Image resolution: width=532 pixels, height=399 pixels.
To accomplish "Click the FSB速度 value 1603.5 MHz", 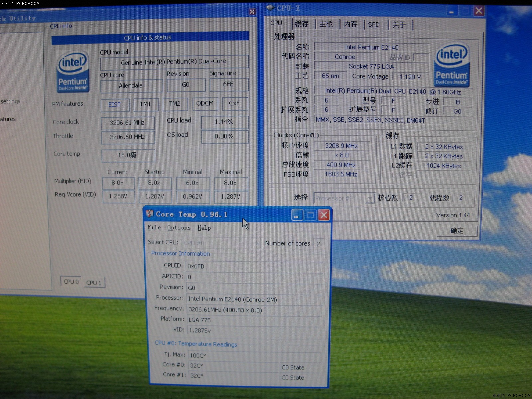I will [x=342, y=174].
